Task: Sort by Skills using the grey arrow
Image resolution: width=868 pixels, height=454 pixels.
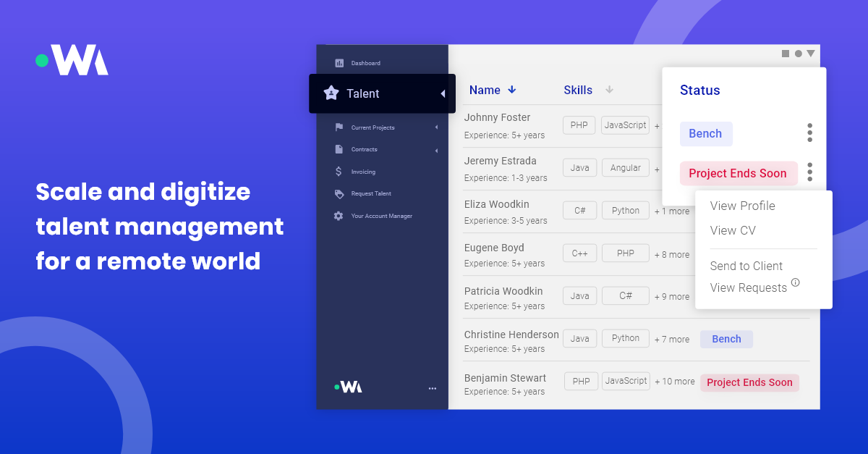Action: click(609, 90)
